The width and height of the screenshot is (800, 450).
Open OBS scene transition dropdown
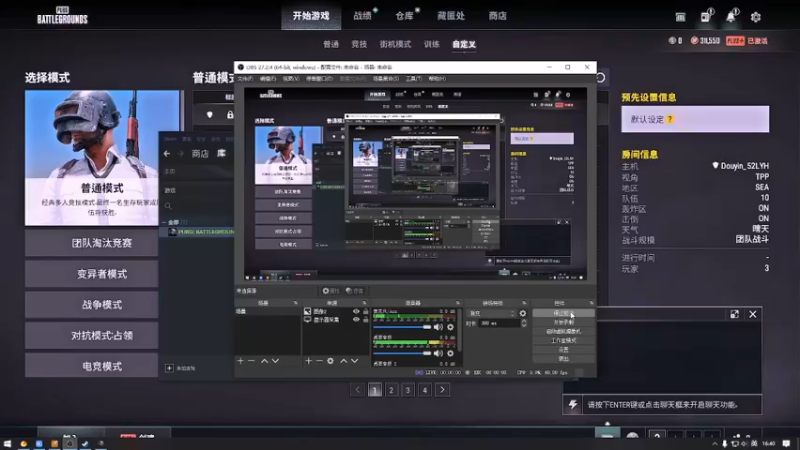point(492,313)
